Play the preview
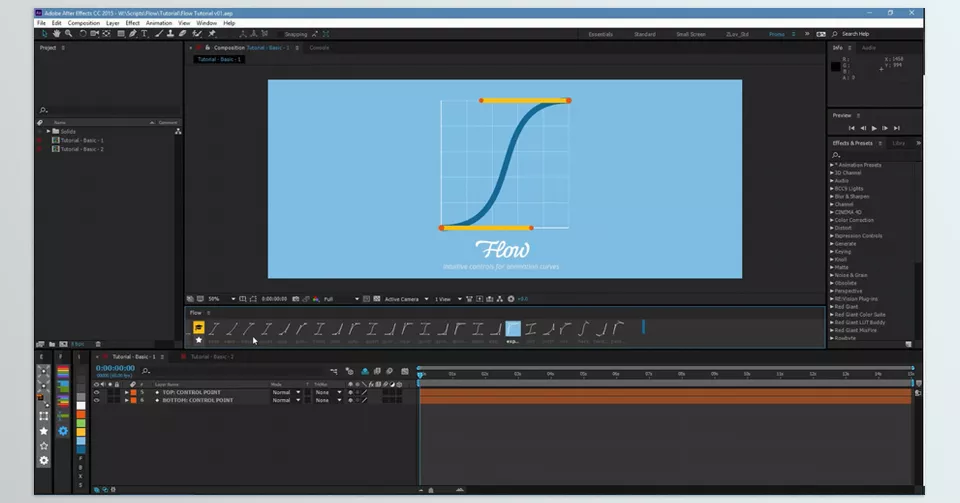 (874, 129)
